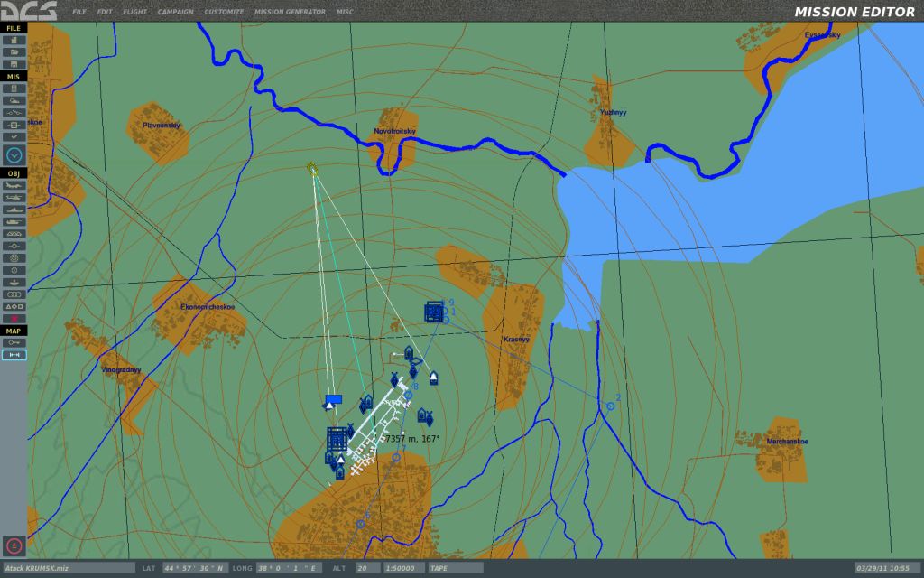This screenshot has height=578, width=924.
Task: Click the mission filename field Atack KRUMSK.miz
Action: [69, 568]
